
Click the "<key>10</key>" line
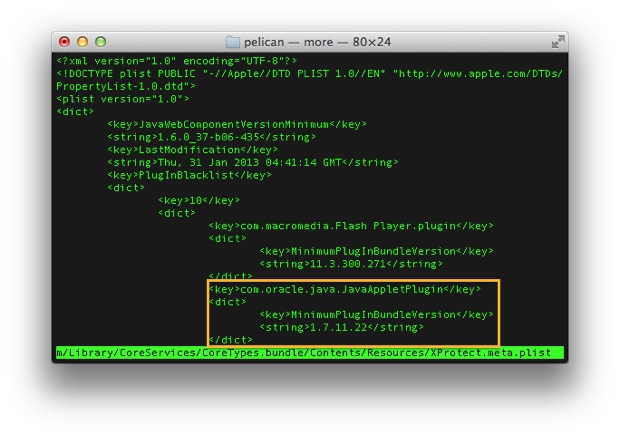pyautogui.click(x=199, y=200)
